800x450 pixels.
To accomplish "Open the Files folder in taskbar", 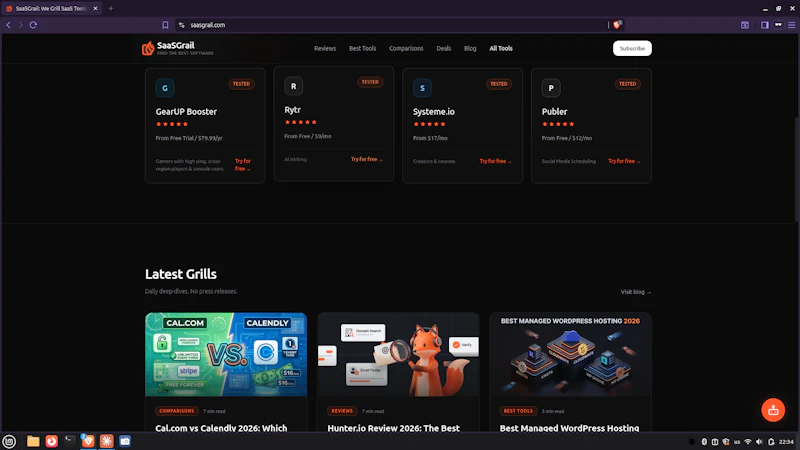I will pos(33,441).
